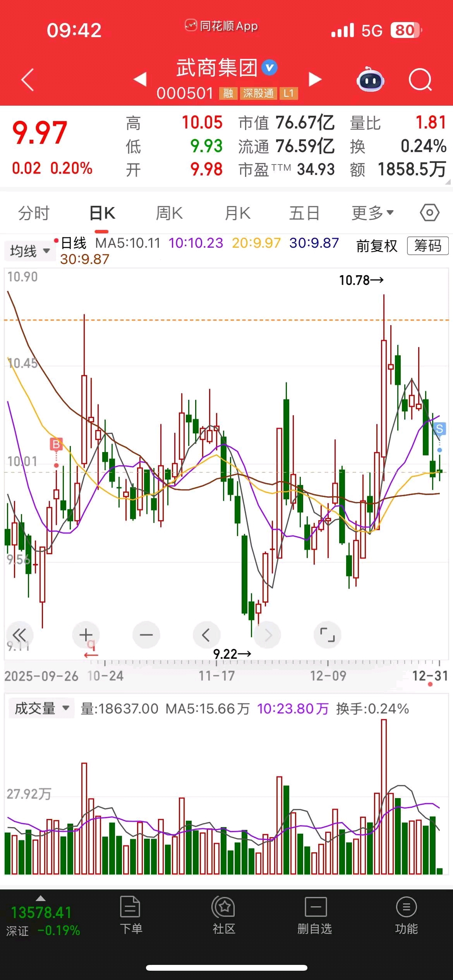Zoom out the K-line chart with minus
This screenshot has height=980, width=453.
(x=146, y=635)
